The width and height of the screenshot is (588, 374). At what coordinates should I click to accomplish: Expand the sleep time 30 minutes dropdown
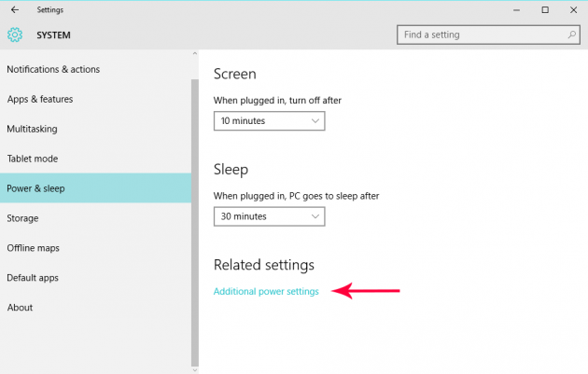[x=268, y=216]
